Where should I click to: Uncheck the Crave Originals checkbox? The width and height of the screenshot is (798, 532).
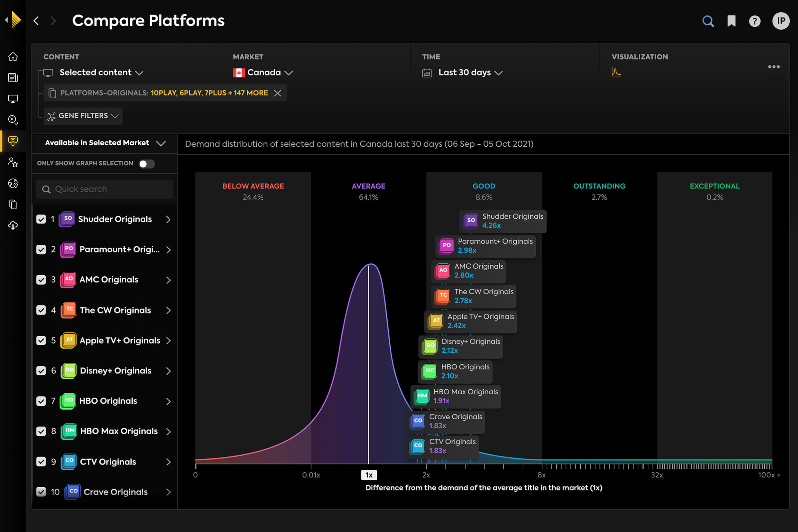[41, 492]
